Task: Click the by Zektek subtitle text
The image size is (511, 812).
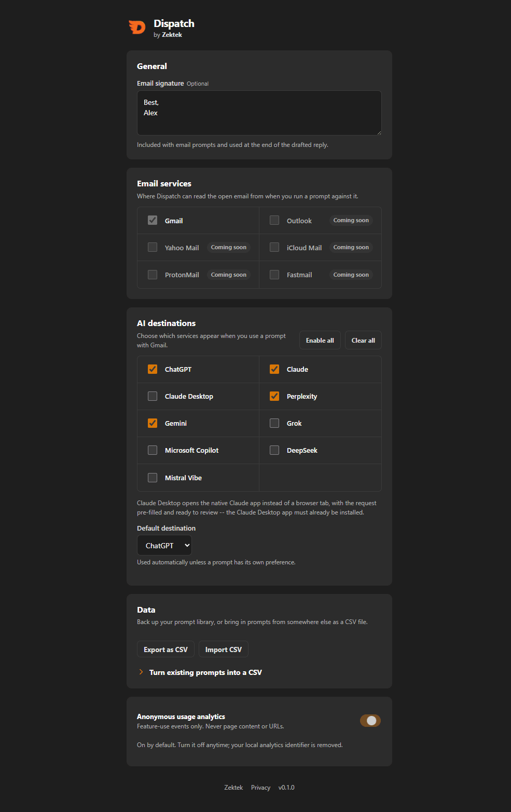Action: coord(168,35)
